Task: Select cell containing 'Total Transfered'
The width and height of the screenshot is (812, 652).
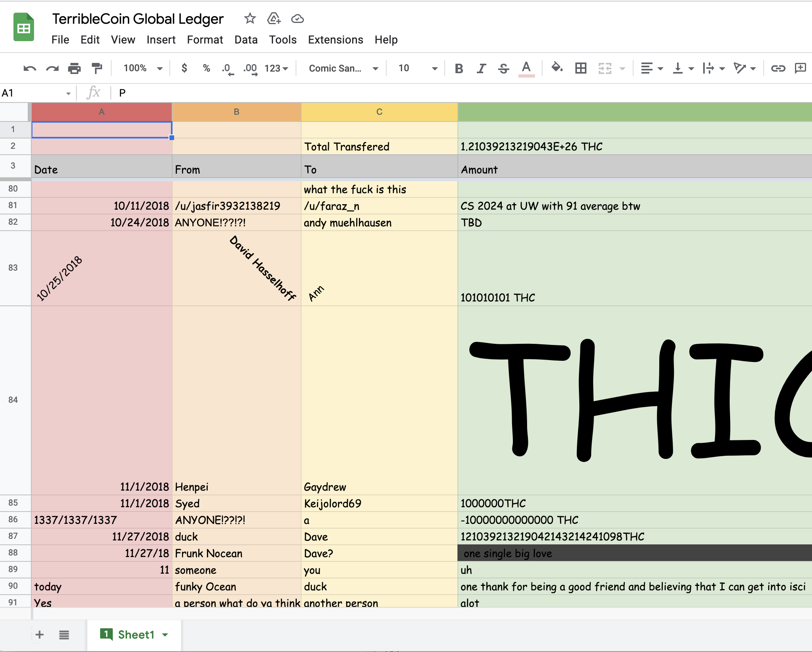Action: point(379,146)
